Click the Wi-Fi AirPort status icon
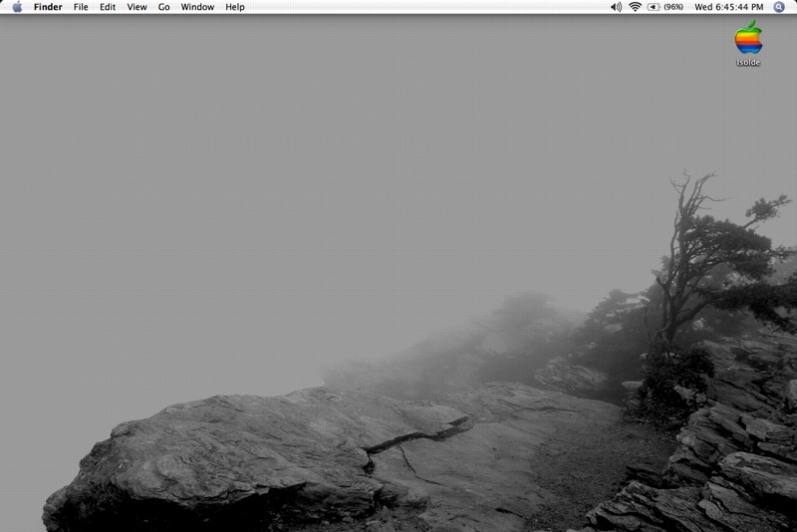This screenshot has width=797, height=532. (635, 7)
